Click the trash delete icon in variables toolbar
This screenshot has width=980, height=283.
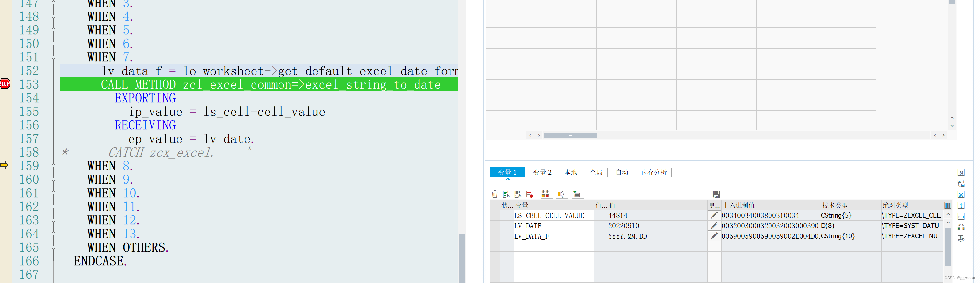[495, 194]
